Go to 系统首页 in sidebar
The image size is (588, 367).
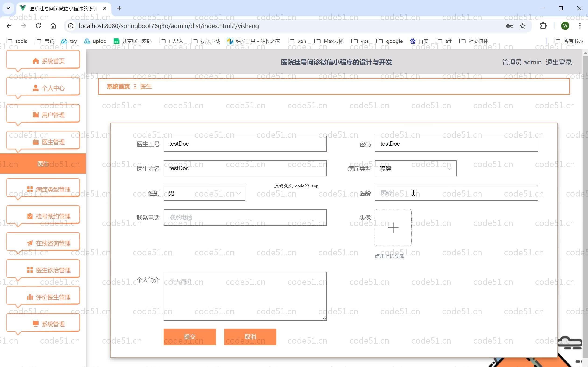43,61
